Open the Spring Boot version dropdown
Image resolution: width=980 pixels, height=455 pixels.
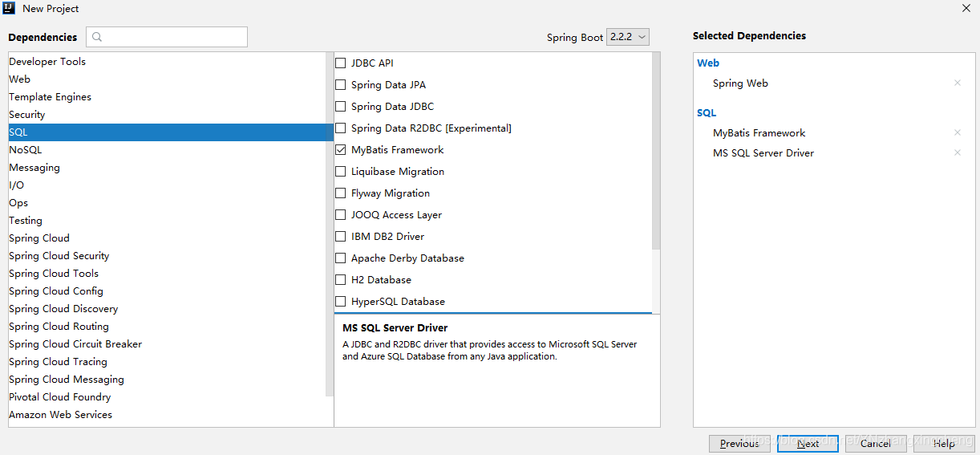627,37
